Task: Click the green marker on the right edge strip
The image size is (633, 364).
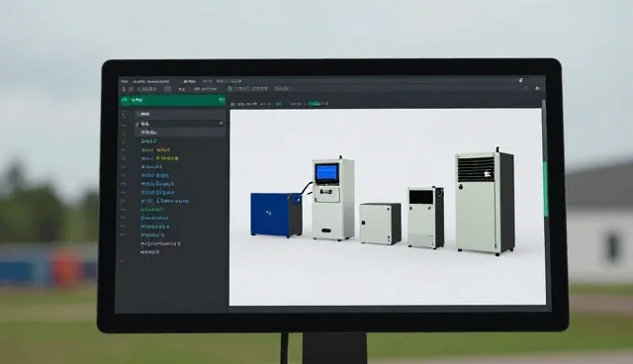Action: coord(546,189)
